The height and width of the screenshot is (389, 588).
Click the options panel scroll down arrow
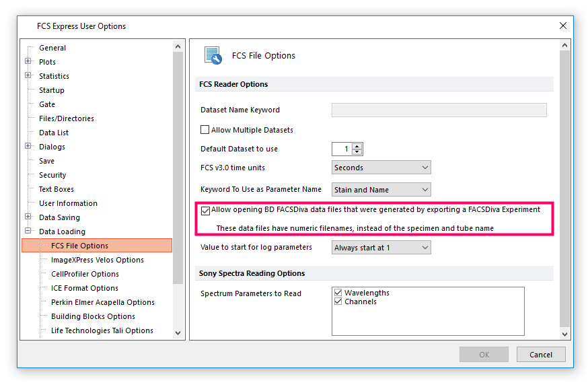coord(564,334)
